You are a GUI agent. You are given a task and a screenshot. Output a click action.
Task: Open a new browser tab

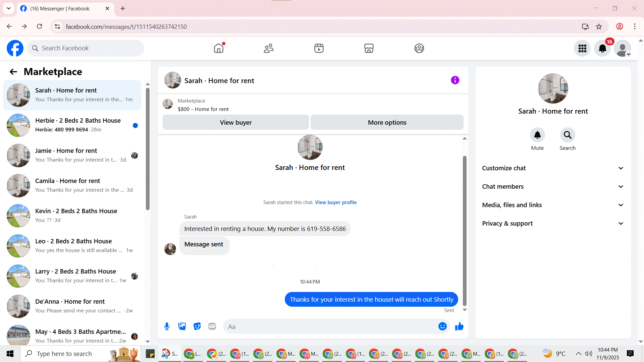[123, 8]
